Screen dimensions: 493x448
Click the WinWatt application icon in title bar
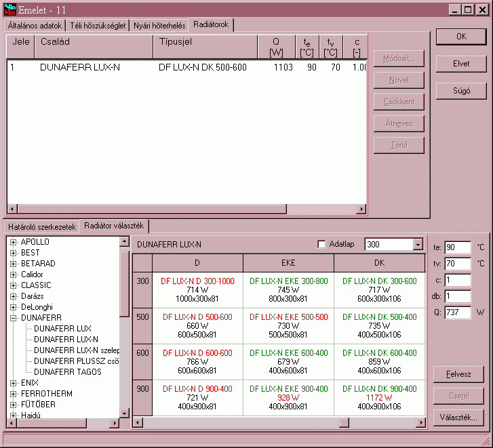click(9, 9)
